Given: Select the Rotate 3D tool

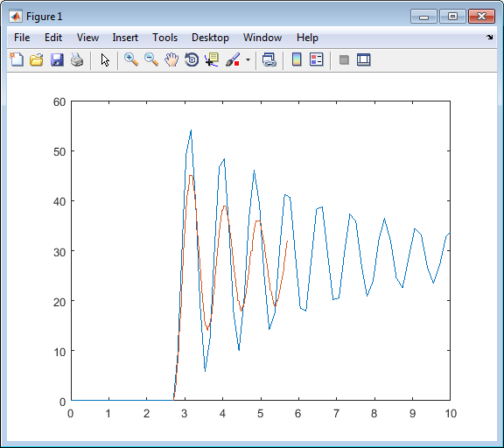Looking at the screenshot, I should (x=192, y=59).
